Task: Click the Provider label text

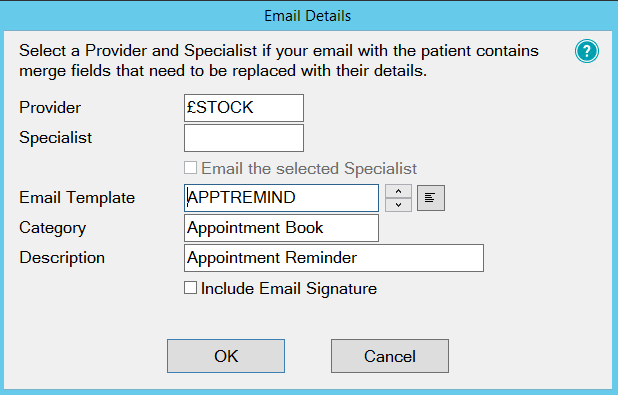Action: click(50, 108)
